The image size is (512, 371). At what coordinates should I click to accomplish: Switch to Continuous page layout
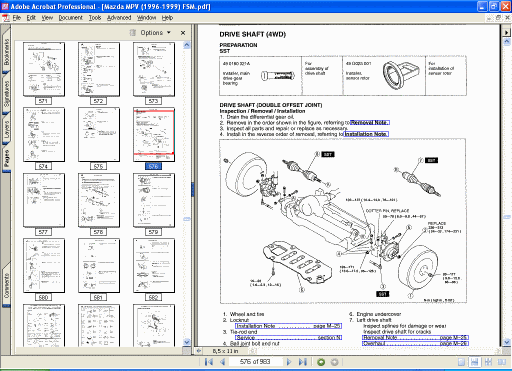475,362
